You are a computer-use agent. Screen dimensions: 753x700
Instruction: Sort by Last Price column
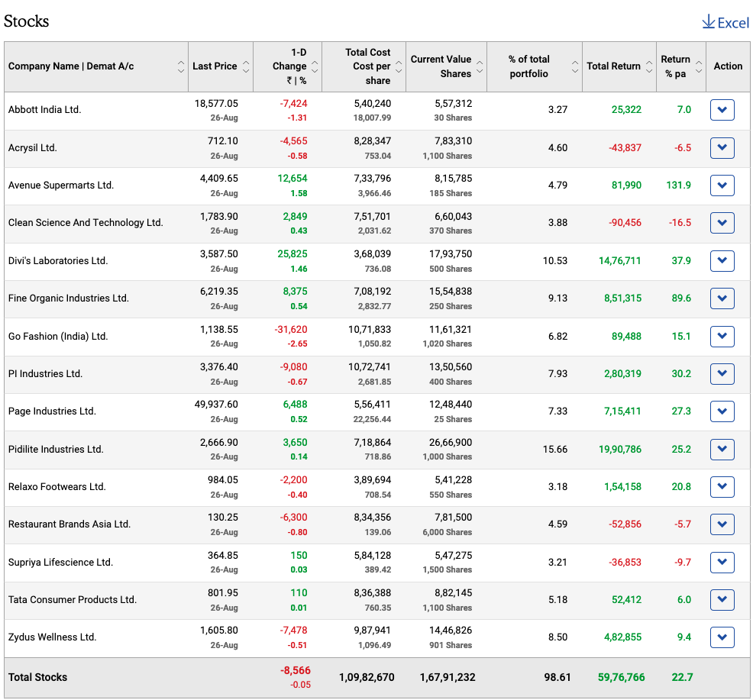pos(246,66)
